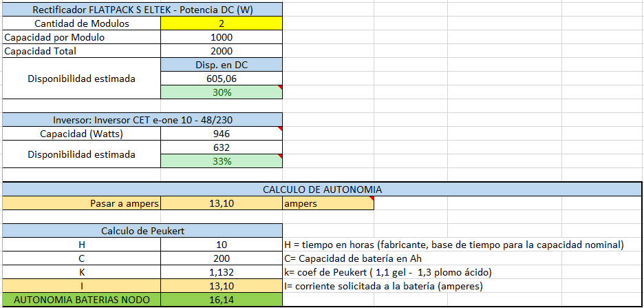Click the Capacidad (Watts) value 946
Viewport: 644px width, 308px height.
[x=222, y=134]
